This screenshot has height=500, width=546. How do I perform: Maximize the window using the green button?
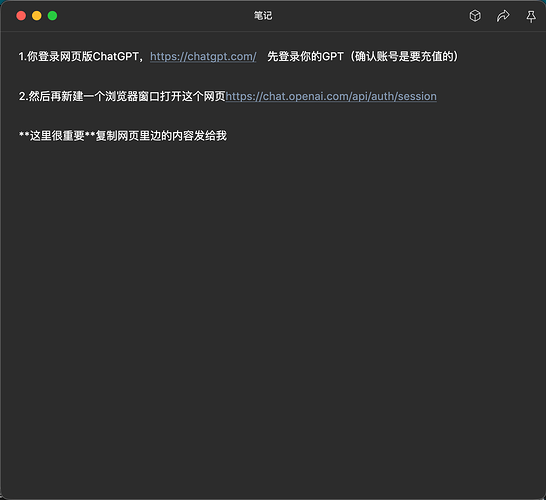click(53, 16)
